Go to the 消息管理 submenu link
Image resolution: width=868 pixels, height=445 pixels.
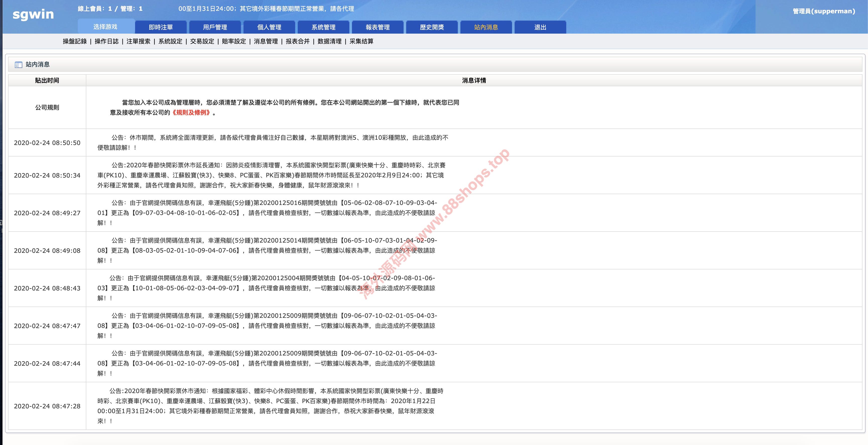tap(266, 41)
